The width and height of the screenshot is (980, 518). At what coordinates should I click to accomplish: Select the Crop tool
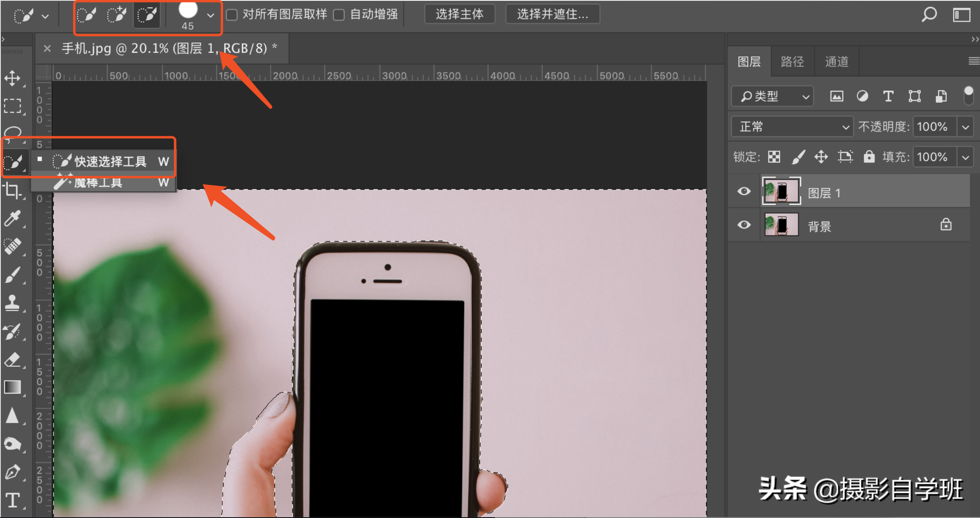pos(13,190)
